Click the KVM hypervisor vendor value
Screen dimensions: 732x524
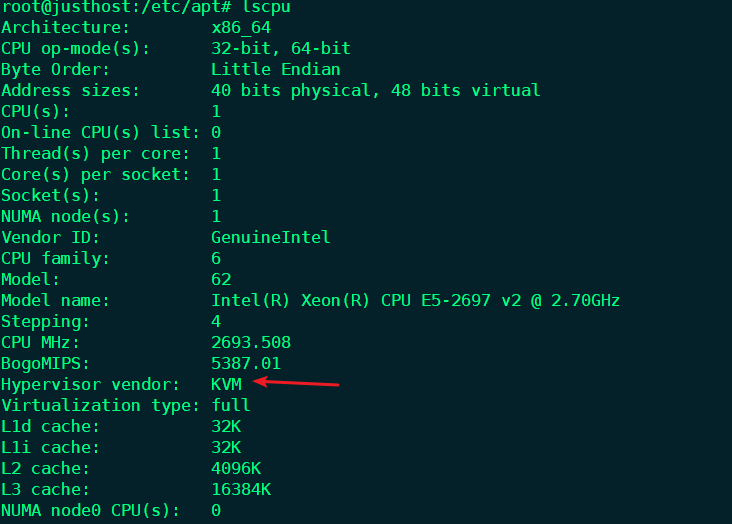[x=226, y=384]
